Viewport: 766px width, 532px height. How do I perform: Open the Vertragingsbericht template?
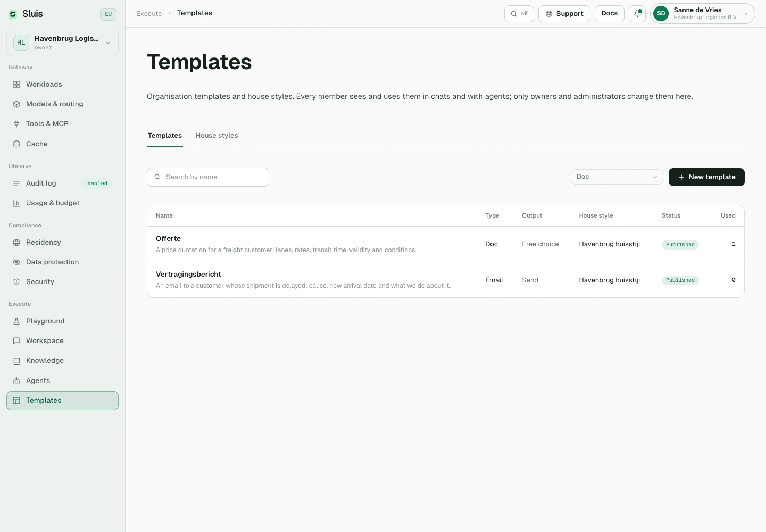tap(446, 280)
